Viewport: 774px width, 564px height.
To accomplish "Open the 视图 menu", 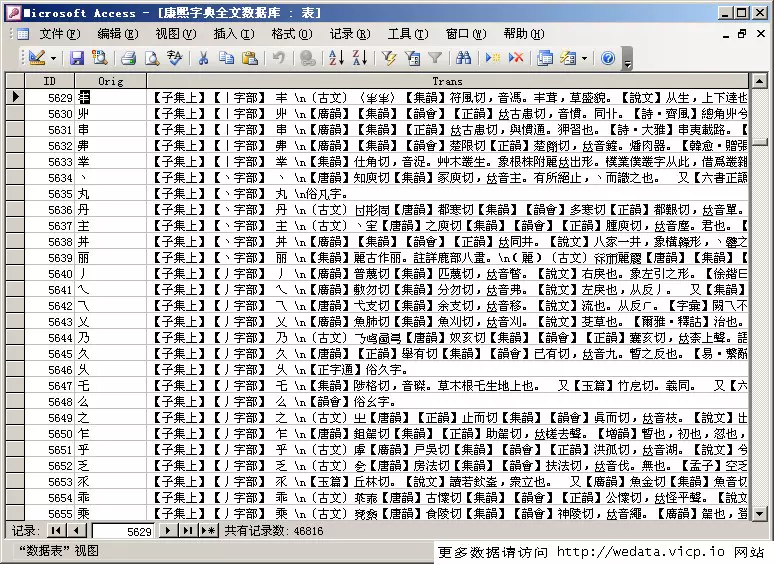I will click(x=176, y=34).
